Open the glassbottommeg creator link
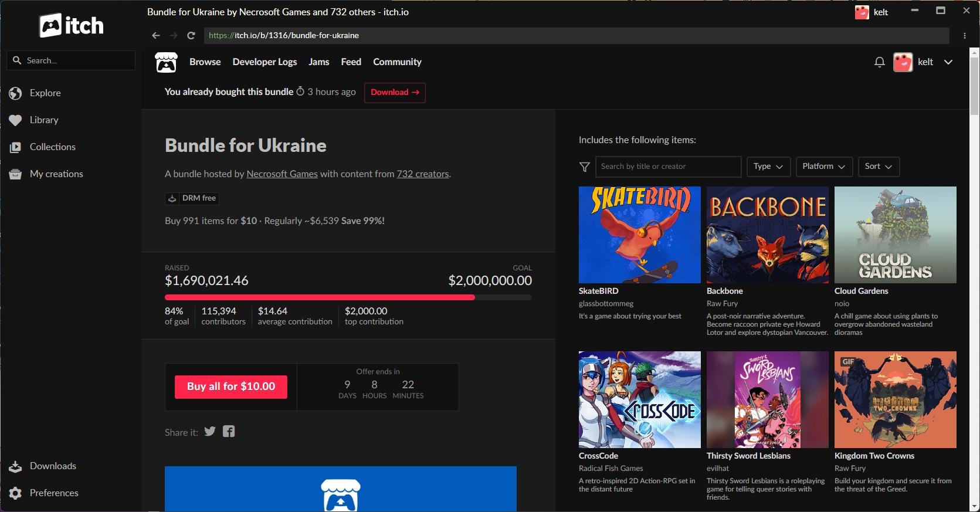This screenshot has width=980, height=512. pos(606,304)
